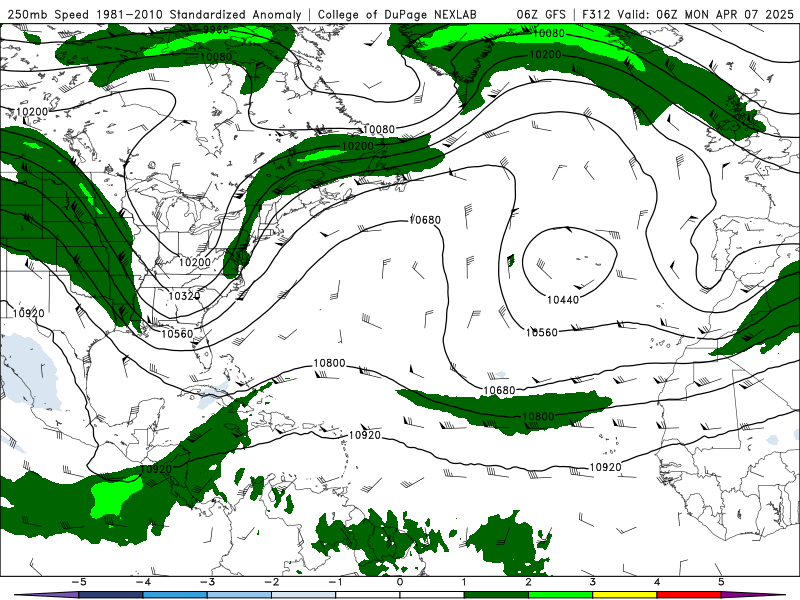Viewport: 800px width, 600px height.
Task: Click the white swatch between -1 and 0
Action: click(x=368, y=595)
